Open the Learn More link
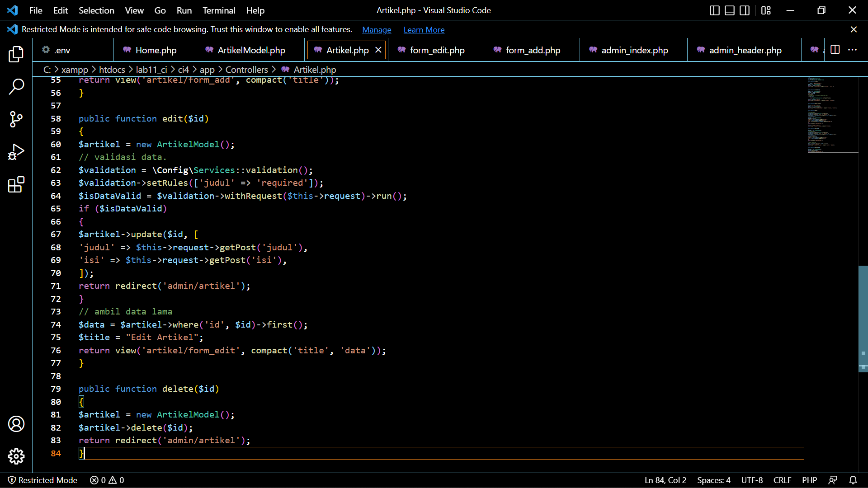 coord(424,29)
